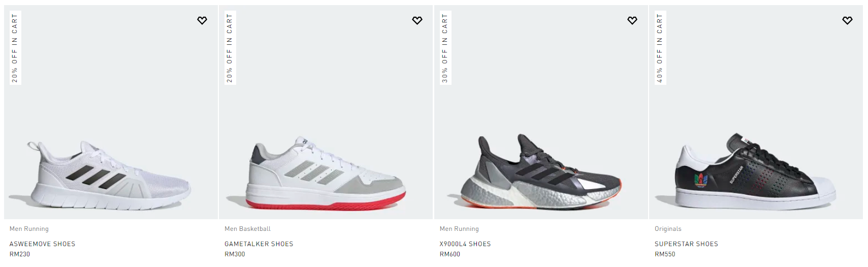
Task: Open GAMETALKER SHOES product title
Action: (259, 244)
